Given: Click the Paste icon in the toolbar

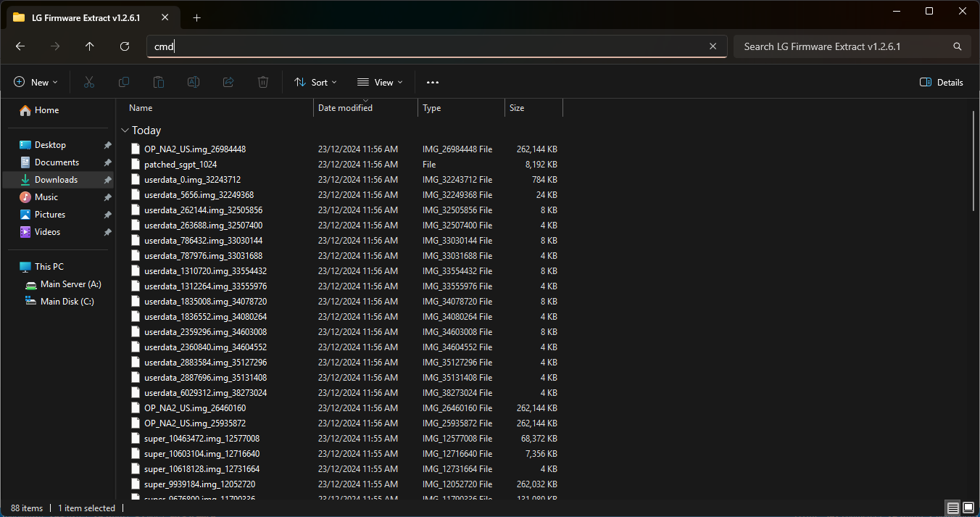Looking at the screenshot, I should click(158, 82).
